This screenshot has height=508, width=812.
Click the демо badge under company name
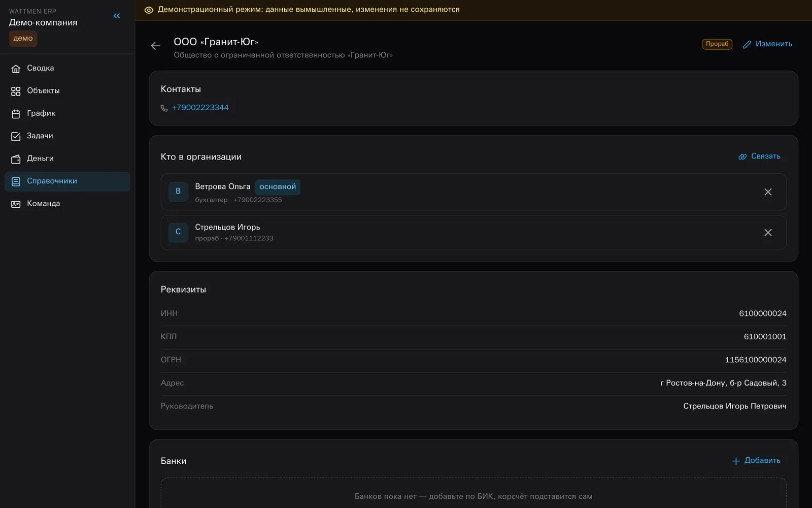click(23, 39)
